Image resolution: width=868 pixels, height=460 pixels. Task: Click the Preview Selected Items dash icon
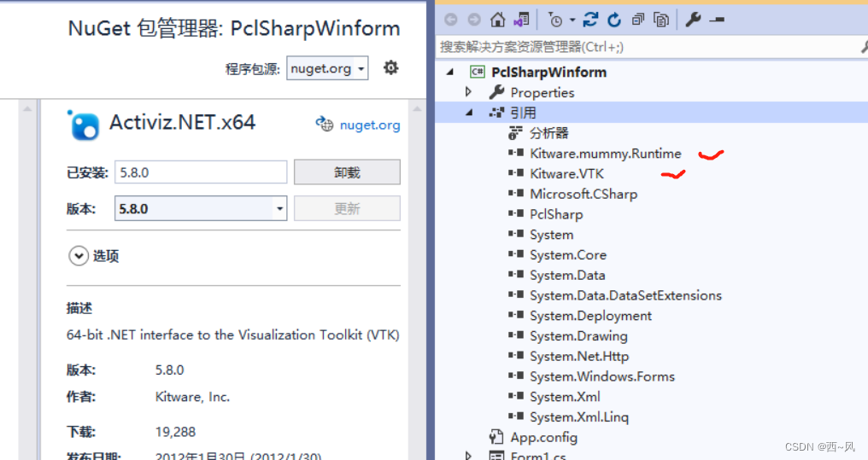(x=717, y=20)
